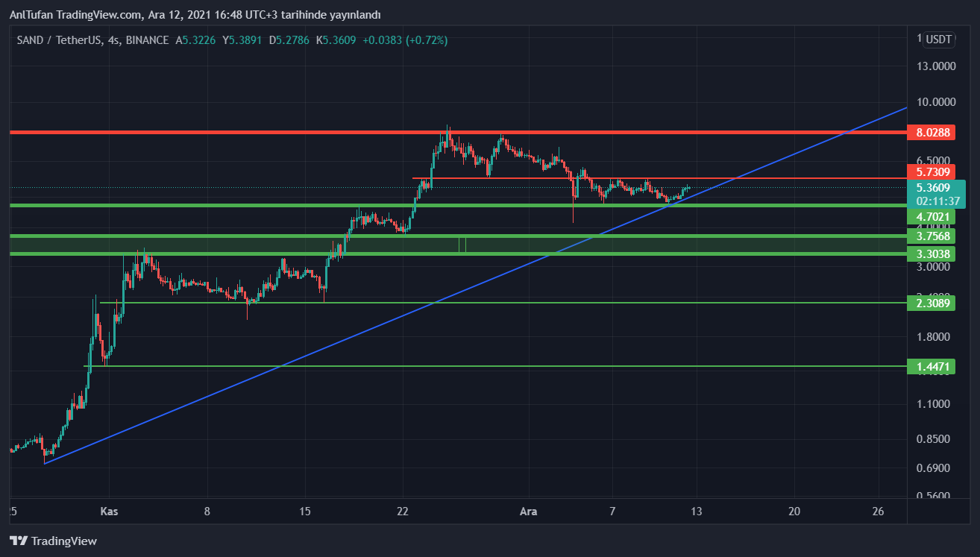Select the 4s interval label
980x557 pixels.
(114, 40)
